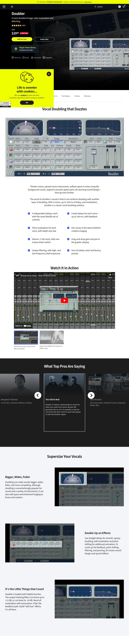Accept cookies with the OK button
Image resolution: width=129 pixels, height=644 pixels.
click(27, 103)
